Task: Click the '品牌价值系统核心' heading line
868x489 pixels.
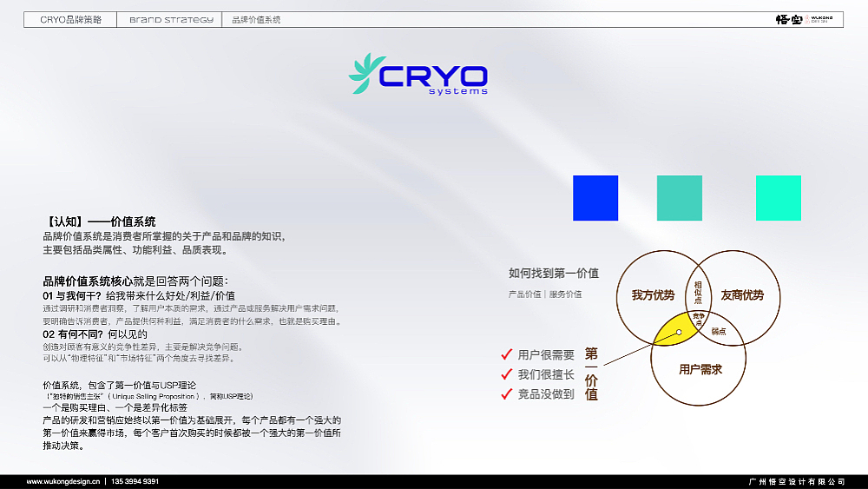Action: tap(135, 281)
